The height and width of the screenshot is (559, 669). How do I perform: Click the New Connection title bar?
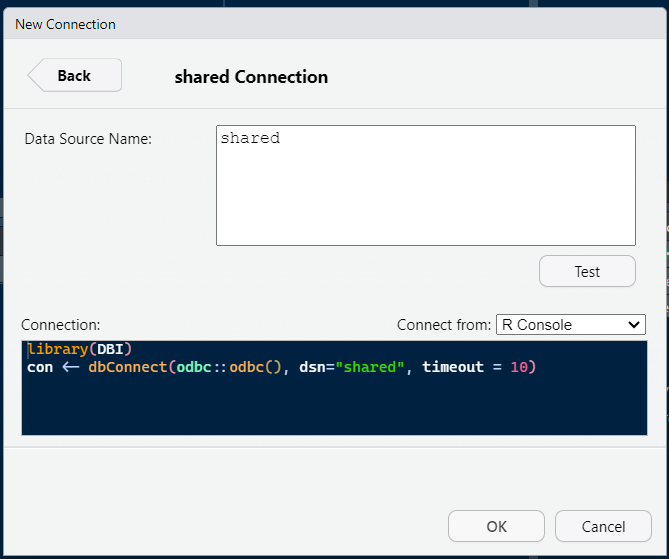pos(334,24)
